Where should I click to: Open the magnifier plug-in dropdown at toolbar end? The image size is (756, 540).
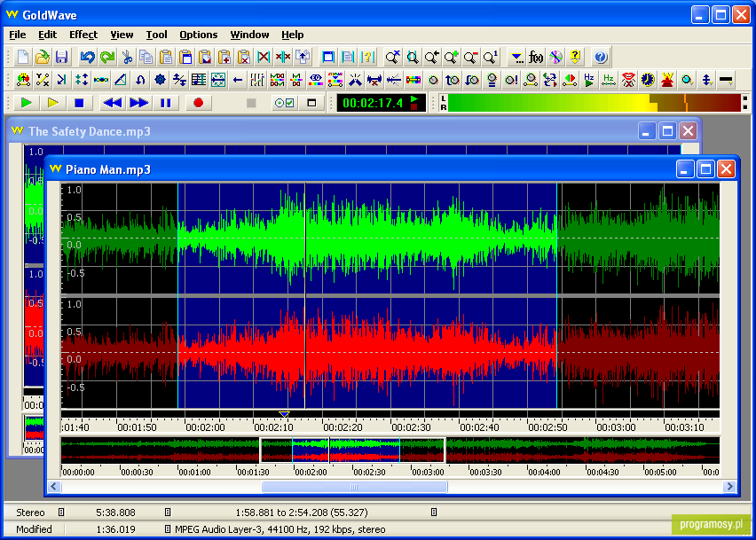[x=687, y=80]
